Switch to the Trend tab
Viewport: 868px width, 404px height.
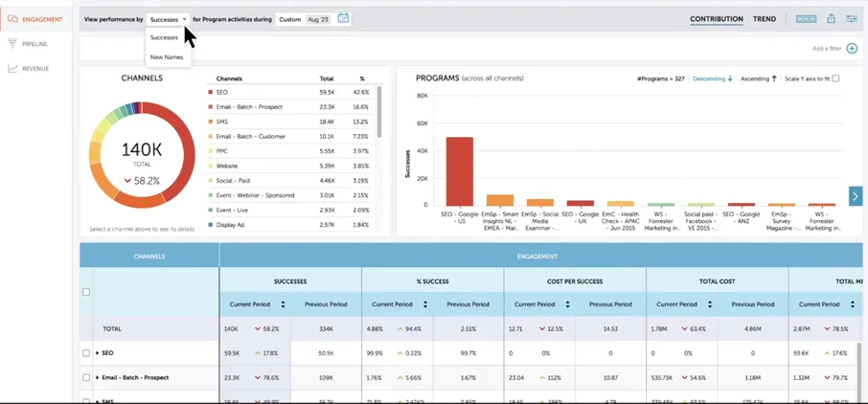coord(764,19)
